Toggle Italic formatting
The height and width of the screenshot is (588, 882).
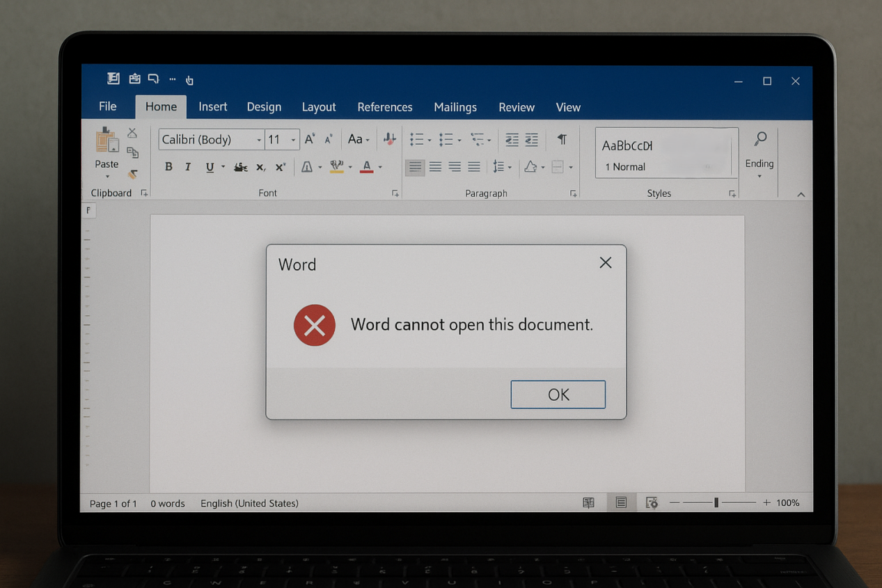(188, 167)
